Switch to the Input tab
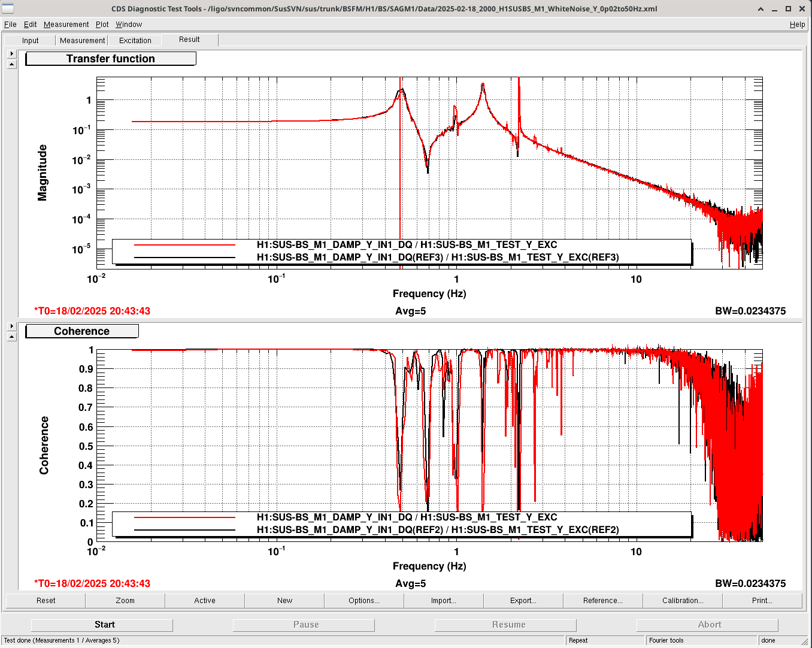This screenshot has width=812, height=648. click(x=30, y=40)
